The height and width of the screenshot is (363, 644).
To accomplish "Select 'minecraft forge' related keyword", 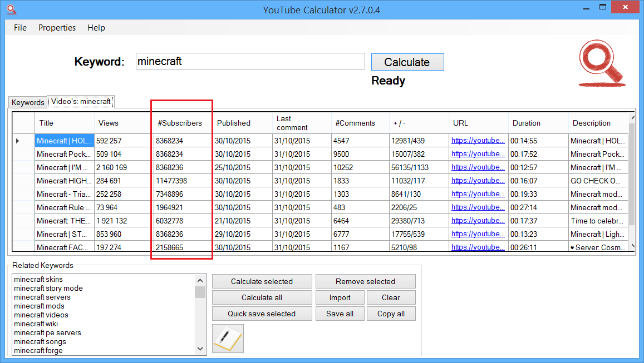I will tap(38, 350).
